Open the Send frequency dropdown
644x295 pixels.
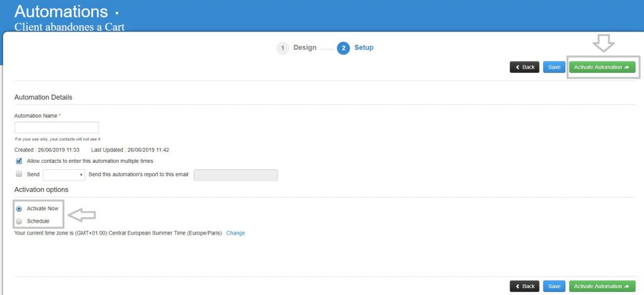[64, 175]
